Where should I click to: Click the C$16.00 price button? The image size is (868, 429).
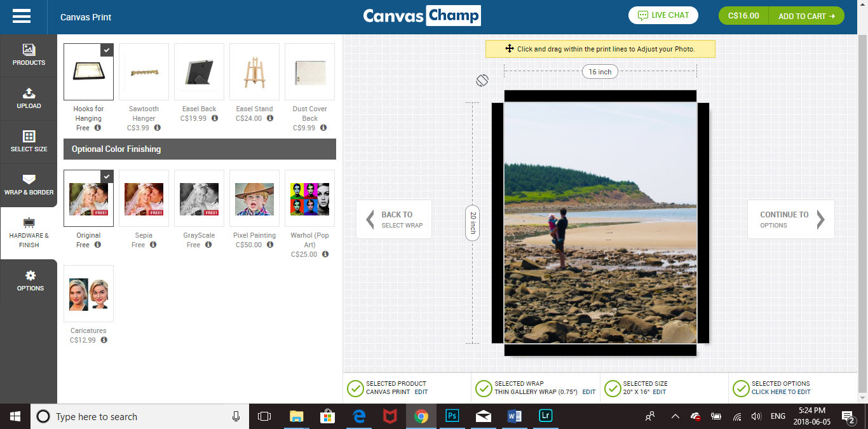(743, 16)
